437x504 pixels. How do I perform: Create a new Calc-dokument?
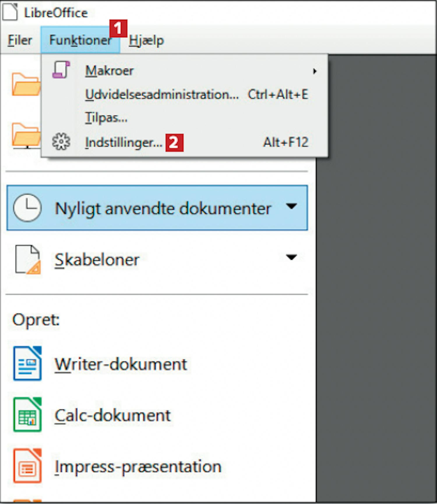click(x=112, y=415)
